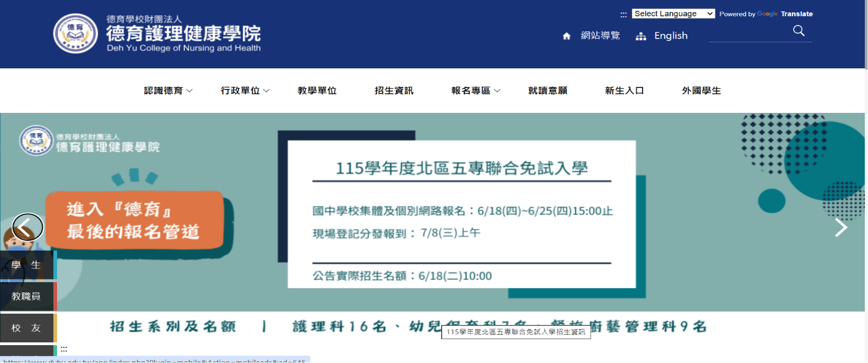Image resolution: width=868 pixels, height=363 pixels.
Task: Click the 教職員 side tab
Action: 28,296
